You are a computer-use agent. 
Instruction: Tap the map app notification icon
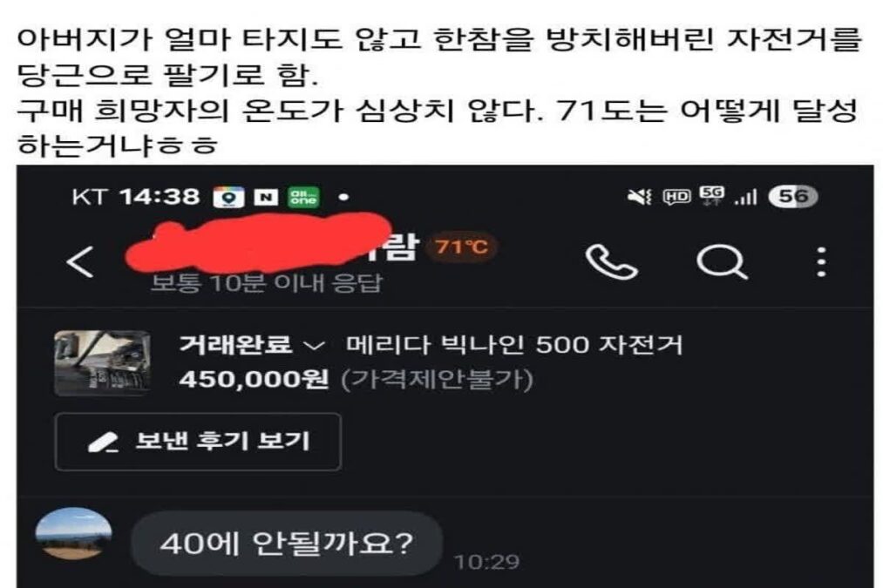pos(228,198)
